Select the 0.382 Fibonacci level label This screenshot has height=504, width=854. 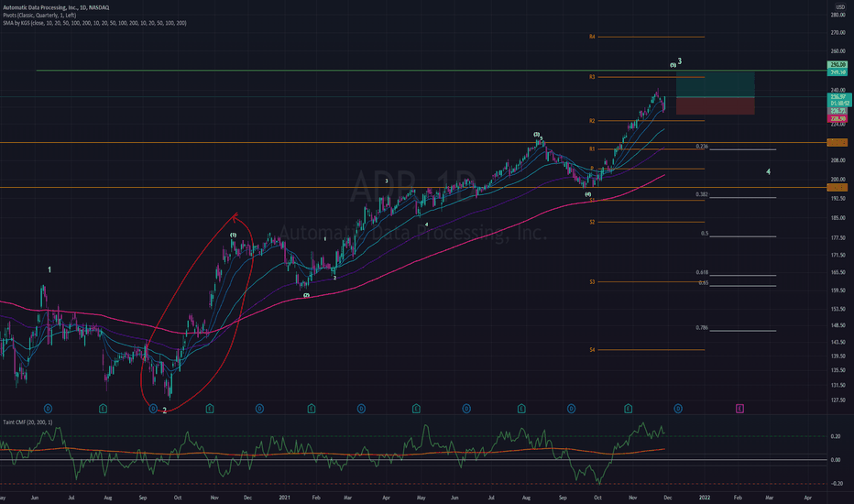point(702,194)
